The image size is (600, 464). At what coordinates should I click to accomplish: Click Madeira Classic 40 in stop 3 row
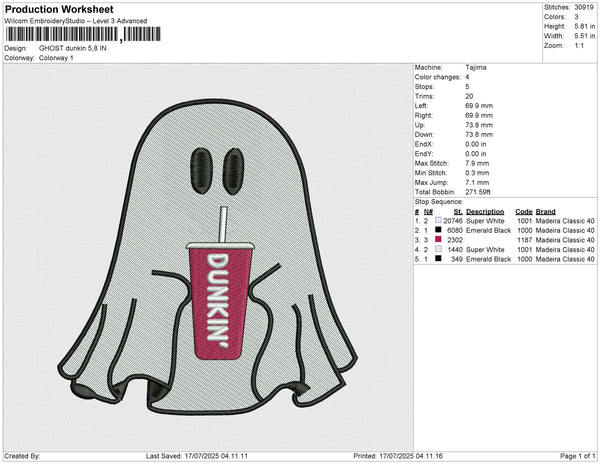[565, 240]
